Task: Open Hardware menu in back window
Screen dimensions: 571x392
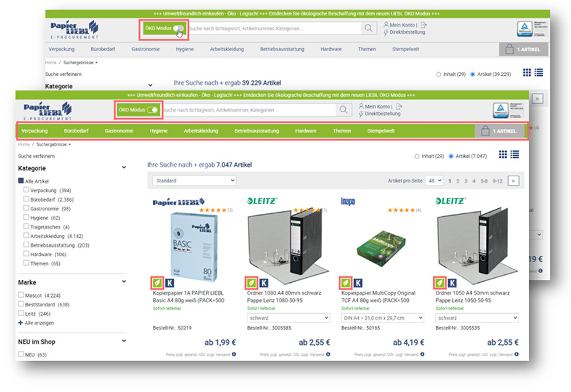Action: point(331,49)
